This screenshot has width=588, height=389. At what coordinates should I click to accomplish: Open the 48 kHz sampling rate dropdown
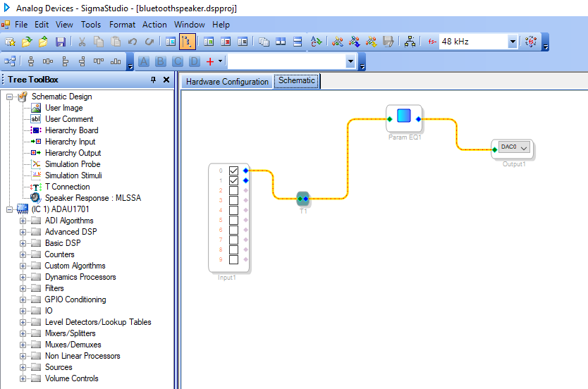point(513,42)
